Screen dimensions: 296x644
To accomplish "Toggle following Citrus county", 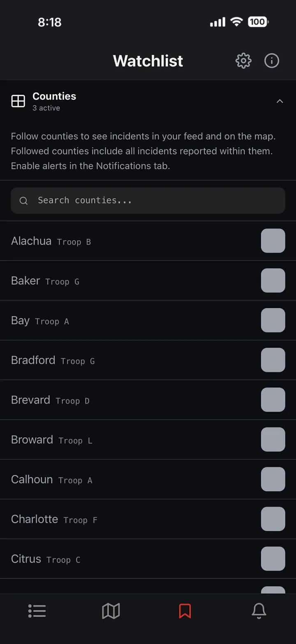I will [x=273, y=558].
